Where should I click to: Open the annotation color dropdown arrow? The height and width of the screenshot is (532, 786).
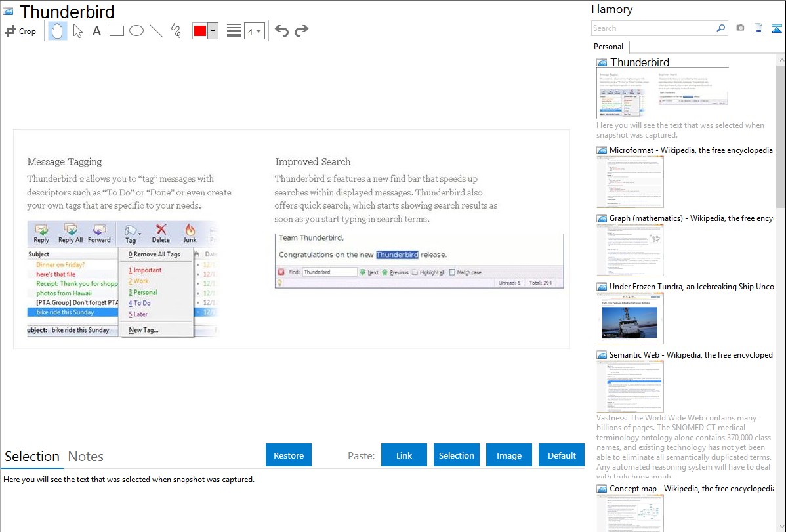[213, 31]
